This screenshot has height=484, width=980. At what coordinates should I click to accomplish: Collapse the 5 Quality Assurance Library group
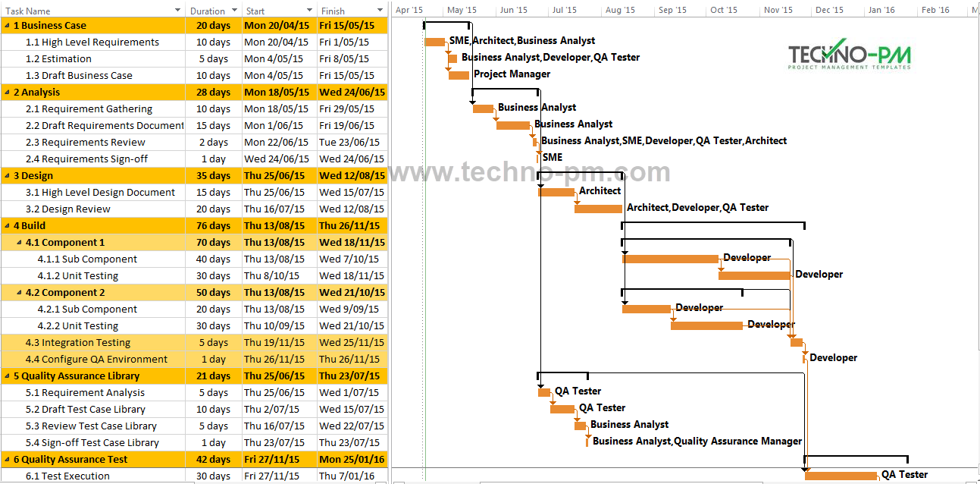tap(8, 376)
